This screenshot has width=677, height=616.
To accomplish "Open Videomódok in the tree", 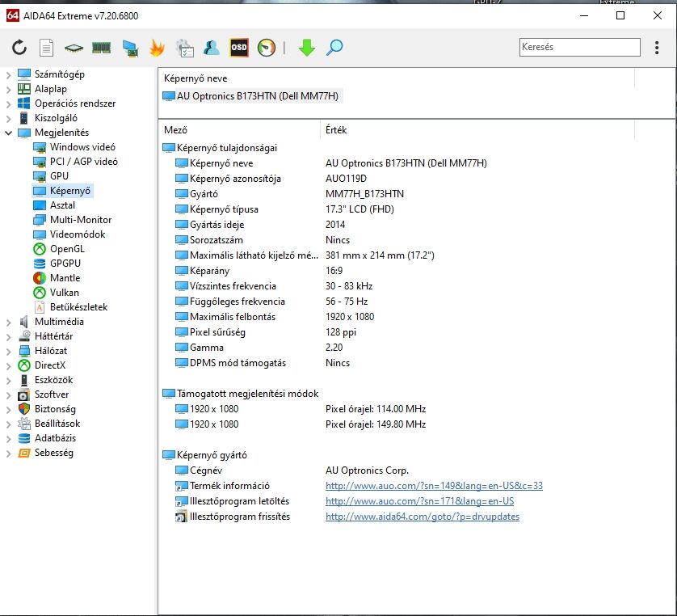I will pyautogui.click(x=78, y=234).
